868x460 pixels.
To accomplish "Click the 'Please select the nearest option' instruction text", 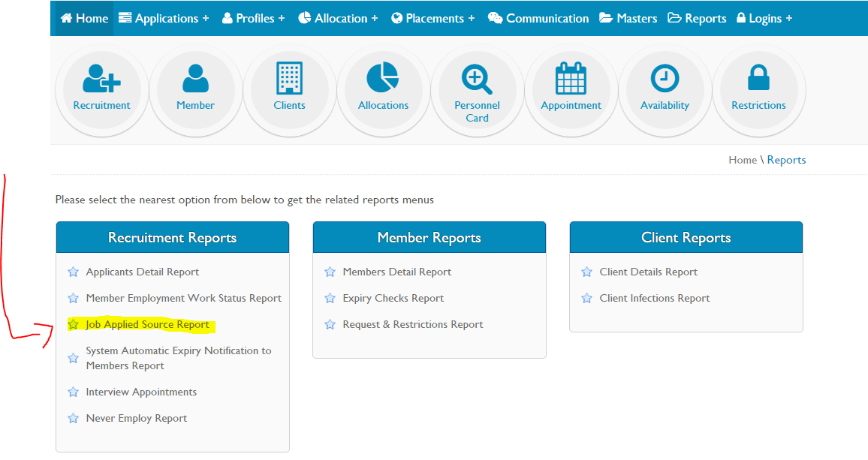I will 245,200.
